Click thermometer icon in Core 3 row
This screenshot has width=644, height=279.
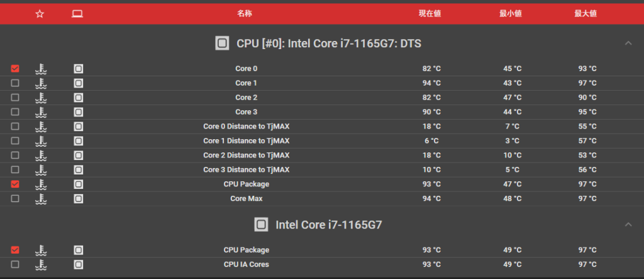pyautogui.click(x=41, y=112)
